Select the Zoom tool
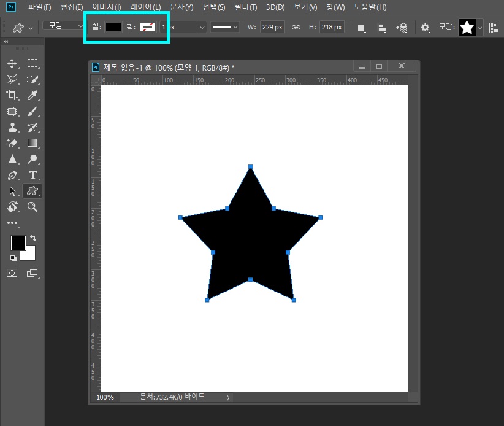The width and height of the screenshot is (504, 426). [32, 207]
